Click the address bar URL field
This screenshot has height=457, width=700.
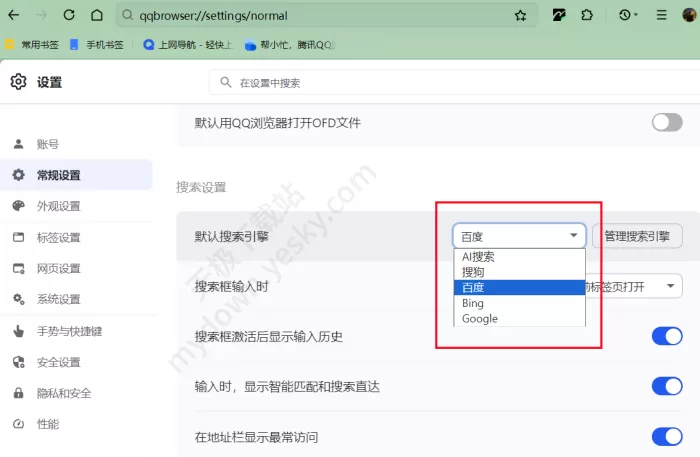click(x=326, y=16)
